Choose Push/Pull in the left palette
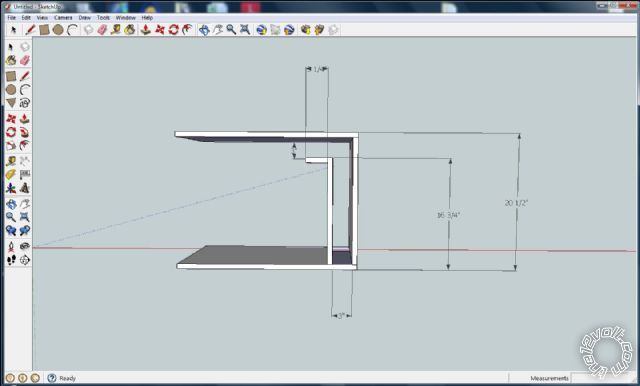The width and height of the screenshot is (640, 386). point(25,119)
